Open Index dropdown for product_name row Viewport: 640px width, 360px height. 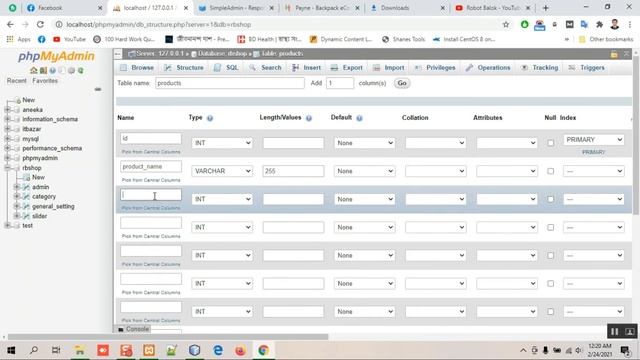593,171
